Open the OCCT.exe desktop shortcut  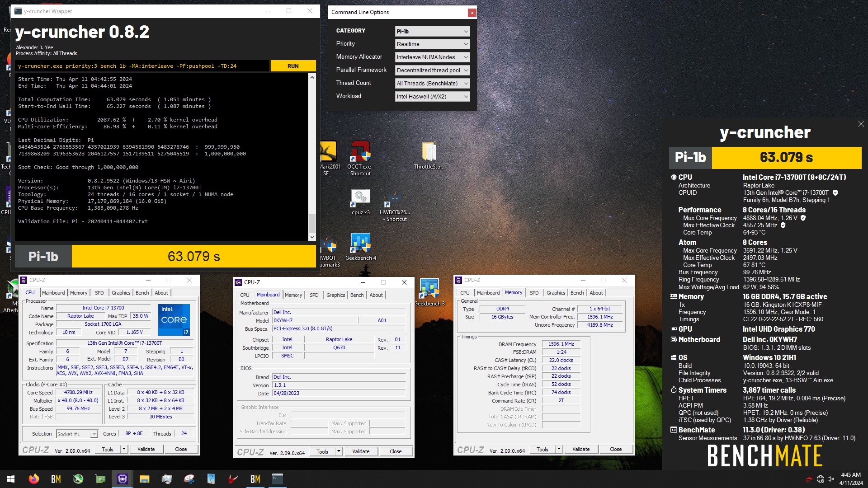point(360,158)
